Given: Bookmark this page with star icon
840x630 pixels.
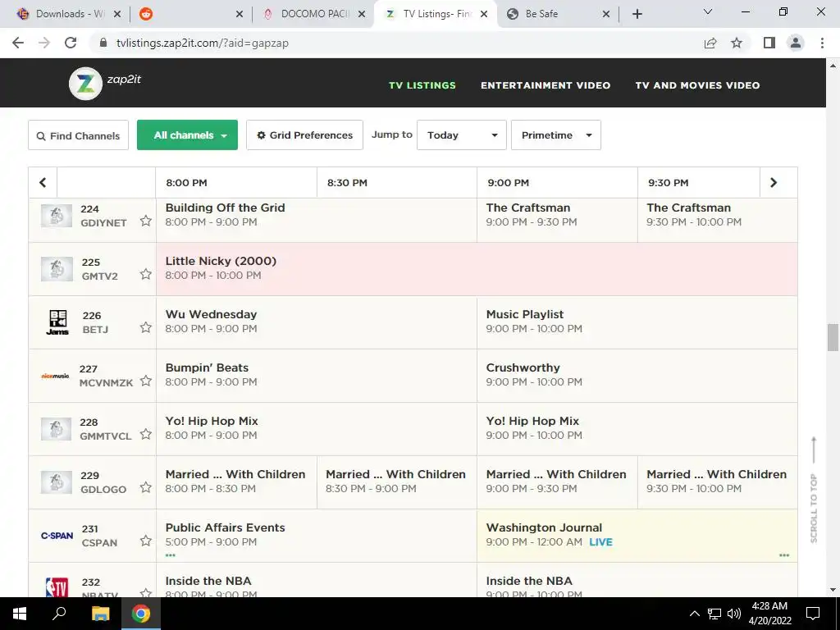Looking at the screenshot, I should (x=737, y=43).
